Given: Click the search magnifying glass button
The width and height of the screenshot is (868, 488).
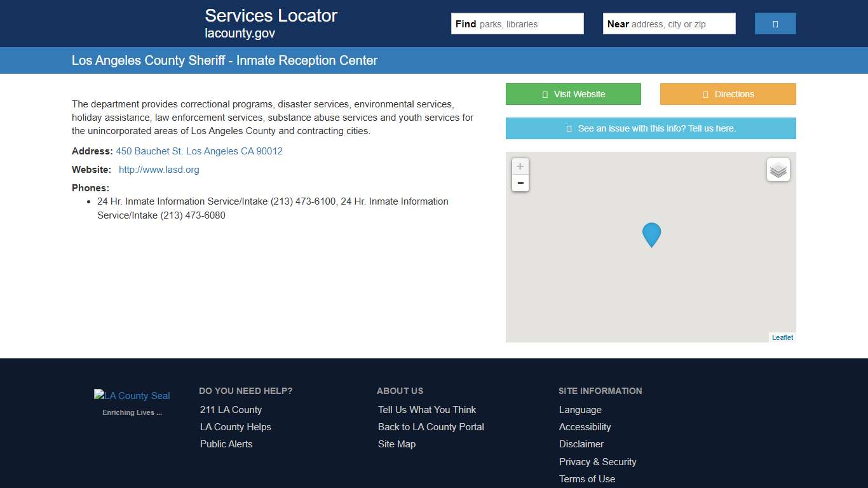Looking at the screenshot, I should click(775, 23).
